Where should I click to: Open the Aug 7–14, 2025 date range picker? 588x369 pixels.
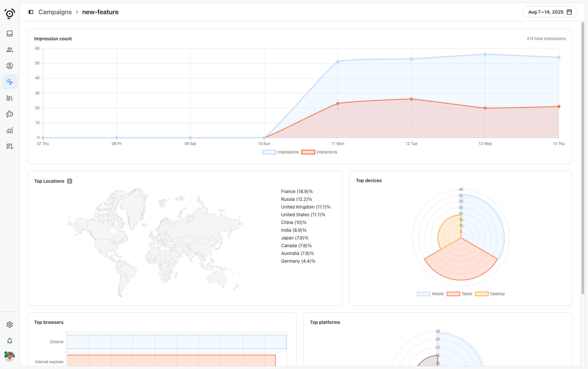tap(550, 12)
